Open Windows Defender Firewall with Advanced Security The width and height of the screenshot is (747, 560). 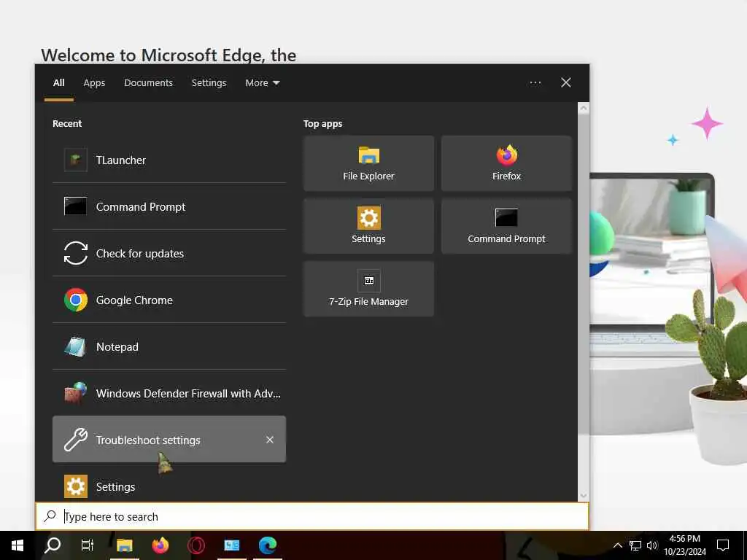pyautogui.click(x=169, y=393)
